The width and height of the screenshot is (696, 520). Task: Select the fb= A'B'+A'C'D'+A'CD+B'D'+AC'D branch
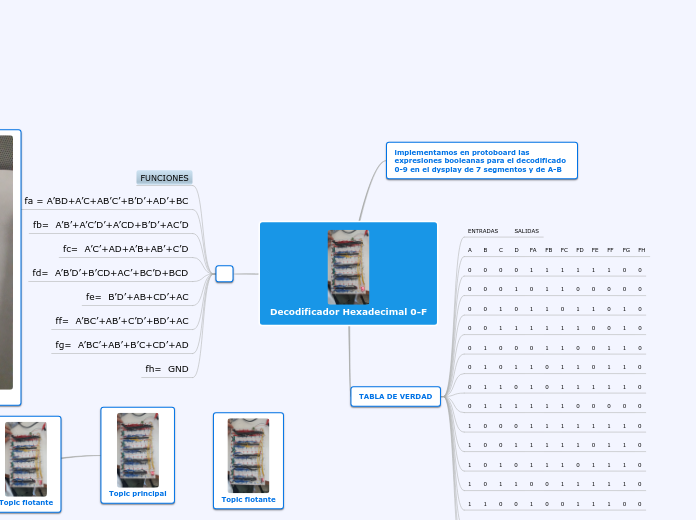click(x=111, y=225)
